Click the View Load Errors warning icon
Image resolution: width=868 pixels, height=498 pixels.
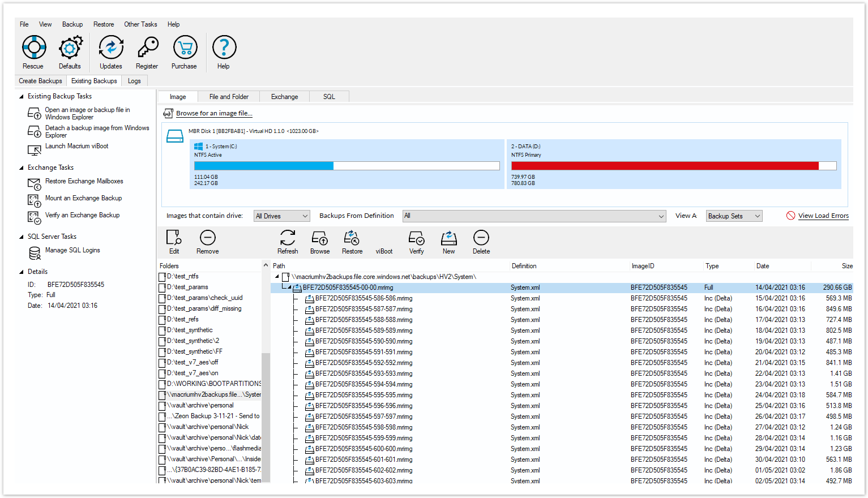point(791,216)
